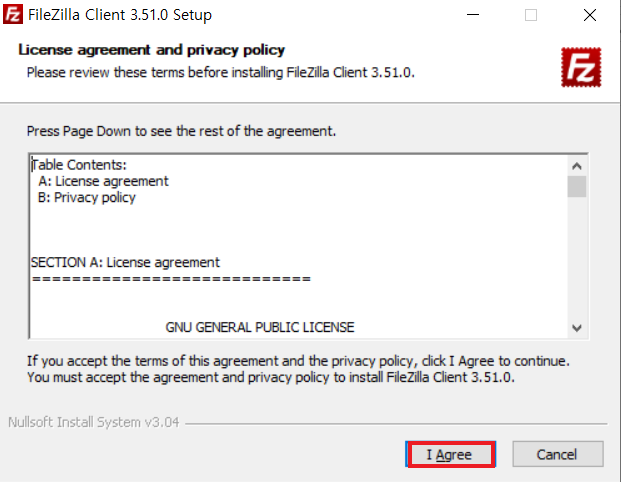Screen dimensions: 621x482
Task: Click the scrollbar thumb in license box
Action: click(x=576, y=187)
